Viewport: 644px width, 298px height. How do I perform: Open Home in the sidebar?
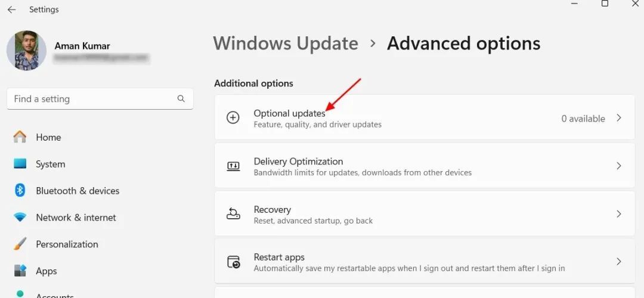point(48,138)
